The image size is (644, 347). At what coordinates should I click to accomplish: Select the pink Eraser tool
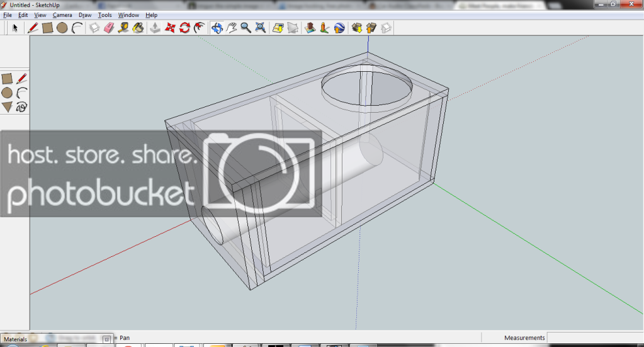tap(109, 28)
